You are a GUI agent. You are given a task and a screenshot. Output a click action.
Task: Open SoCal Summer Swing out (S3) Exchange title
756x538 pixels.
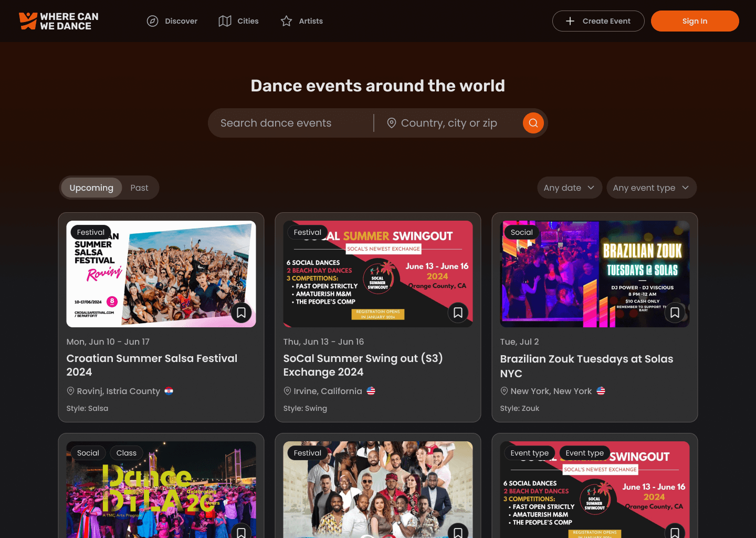click(x=363, y=365)
